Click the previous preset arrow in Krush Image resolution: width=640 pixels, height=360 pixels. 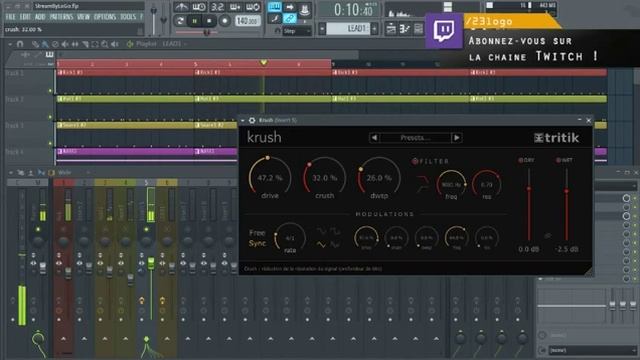coord(374,138)
